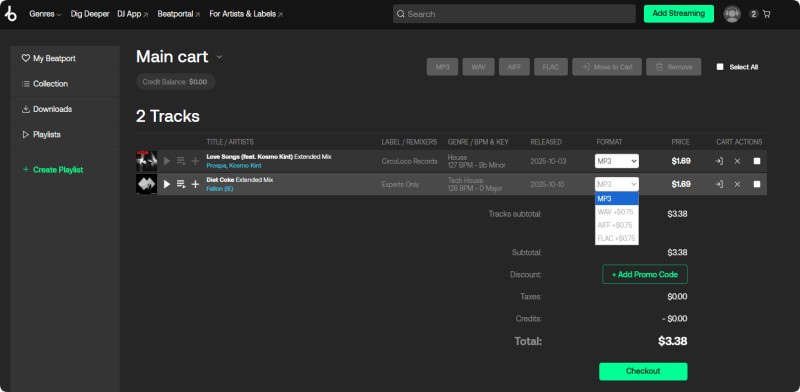Image resolution: width=800 pixels, height=392 pixels.
Task: Click the Add Streaming button
Action: click(x=679, y=14)
